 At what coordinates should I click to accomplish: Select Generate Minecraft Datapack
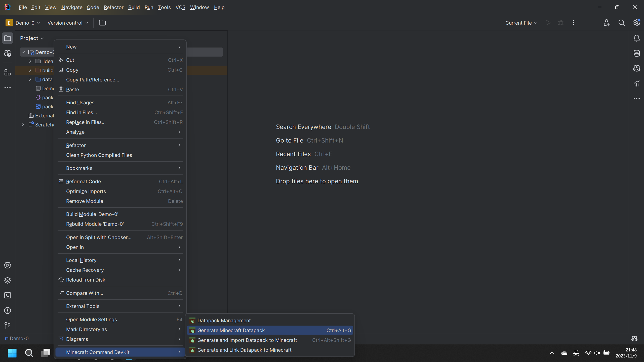(x=230, y=330)
